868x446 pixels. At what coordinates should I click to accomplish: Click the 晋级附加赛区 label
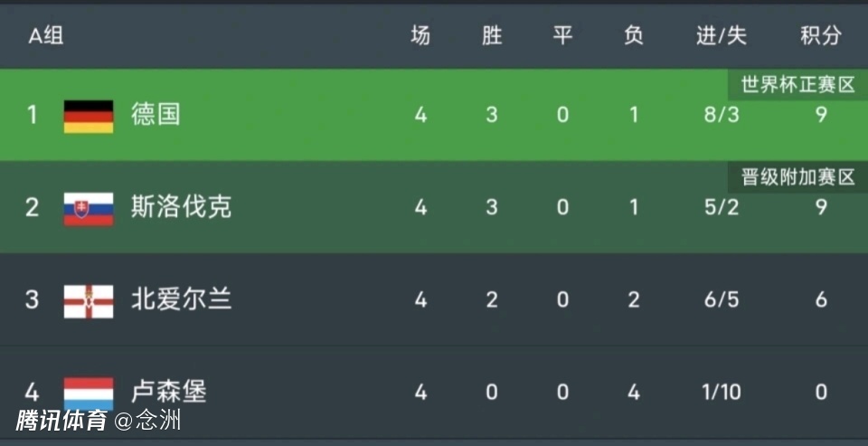coord(797,177)
